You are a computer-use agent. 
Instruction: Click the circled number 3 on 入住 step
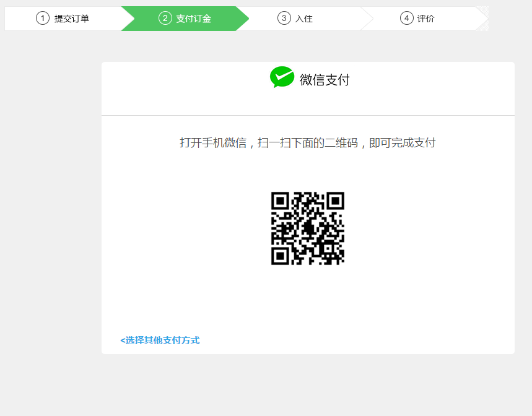tap(284, 19)
